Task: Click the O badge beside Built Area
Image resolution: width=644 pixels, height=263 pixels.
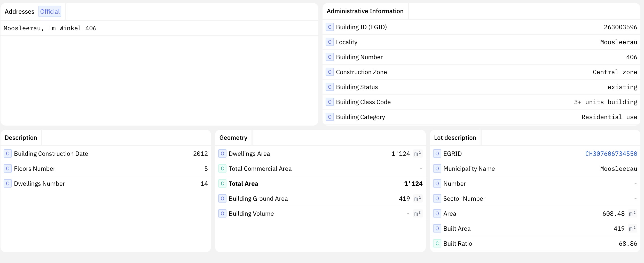Action: pyautogui.click(x=437, y=228)
